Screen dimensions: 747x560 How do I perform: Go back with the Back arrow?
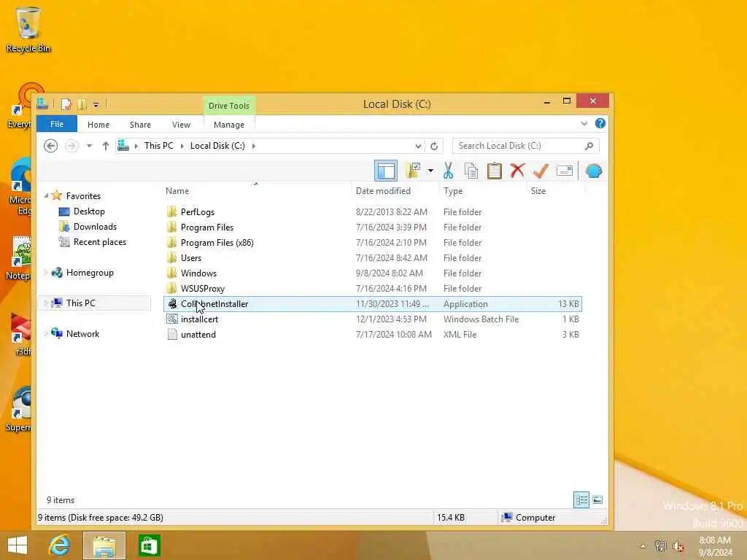point(50,146)
